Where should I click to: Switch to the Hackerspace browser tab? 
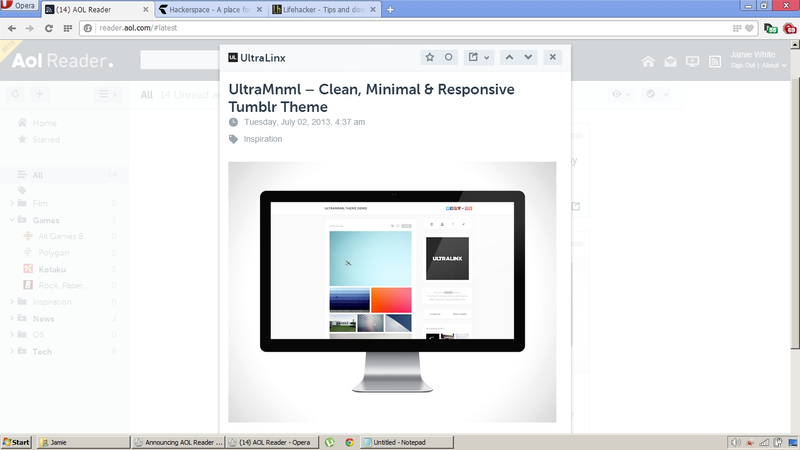(209, 9)
